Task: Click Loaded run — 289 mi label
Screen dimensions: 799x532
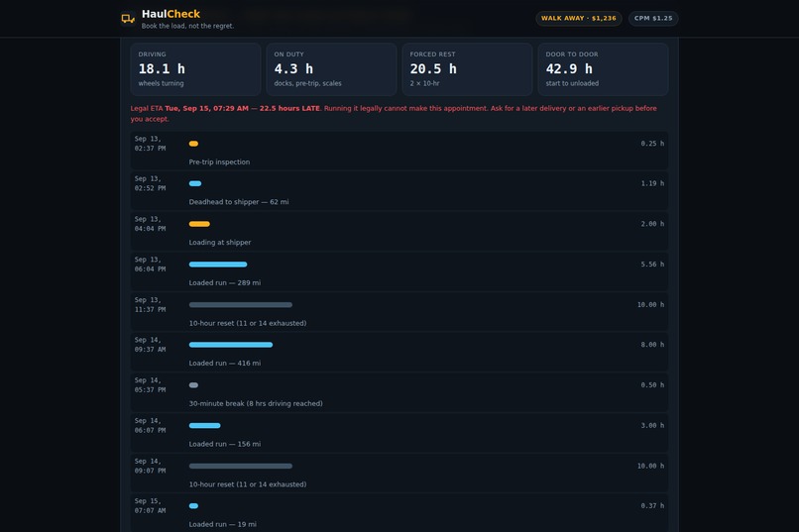Action: (x=225, y=282)
